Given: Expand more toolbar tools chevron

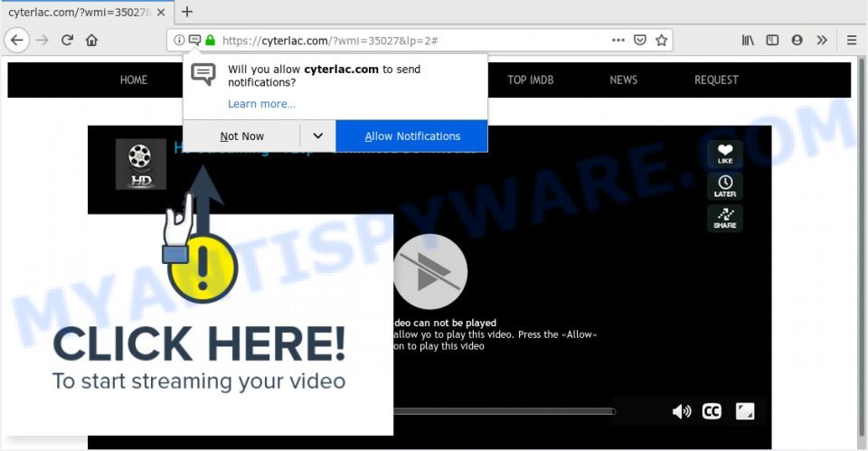Looking at the screenshot, I should [822, 41].
